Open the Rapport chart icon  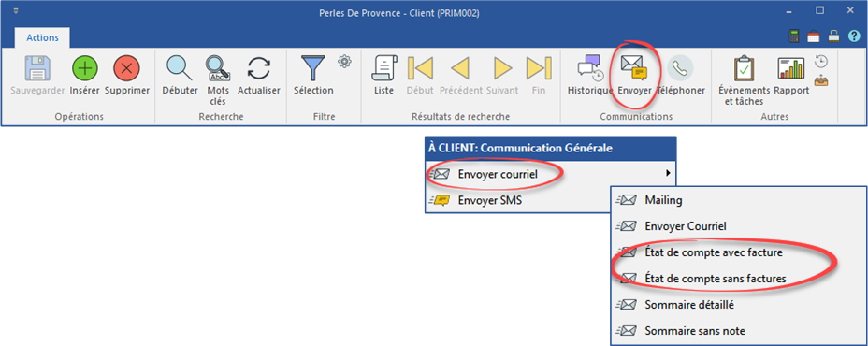tap(791, 68)
